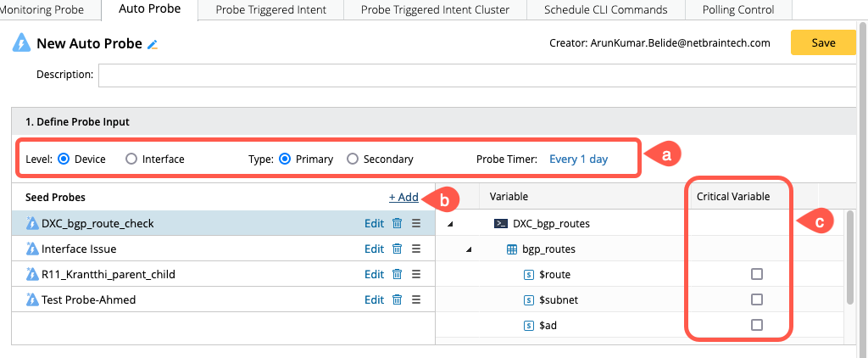Click the yellow Save button
The height and width of the screenshot is (358, 868).
coord(822,43)
